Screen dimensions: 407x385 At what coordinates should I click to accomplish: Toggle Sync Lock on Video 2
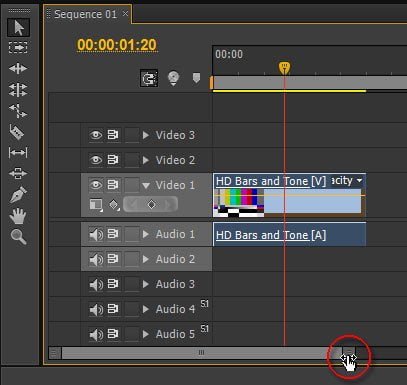pyautogui.click(x=113, y=160)
